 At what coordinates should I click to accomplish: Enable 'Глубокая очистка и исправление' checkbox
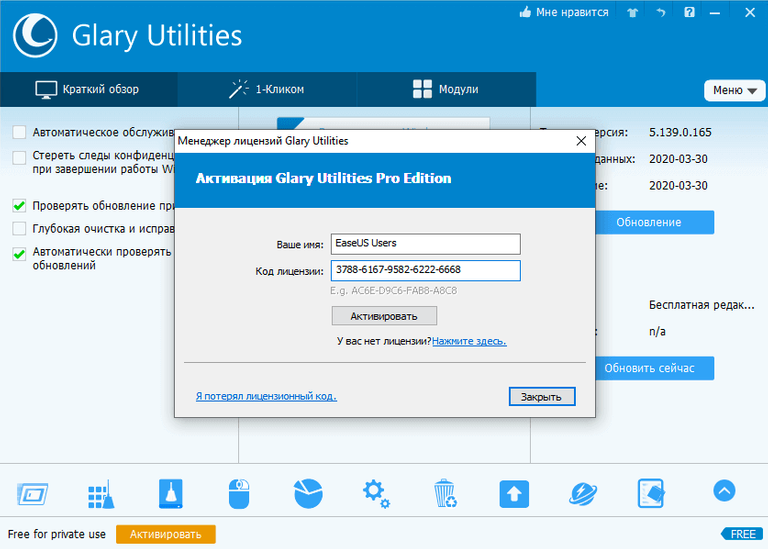pos(19,229)
